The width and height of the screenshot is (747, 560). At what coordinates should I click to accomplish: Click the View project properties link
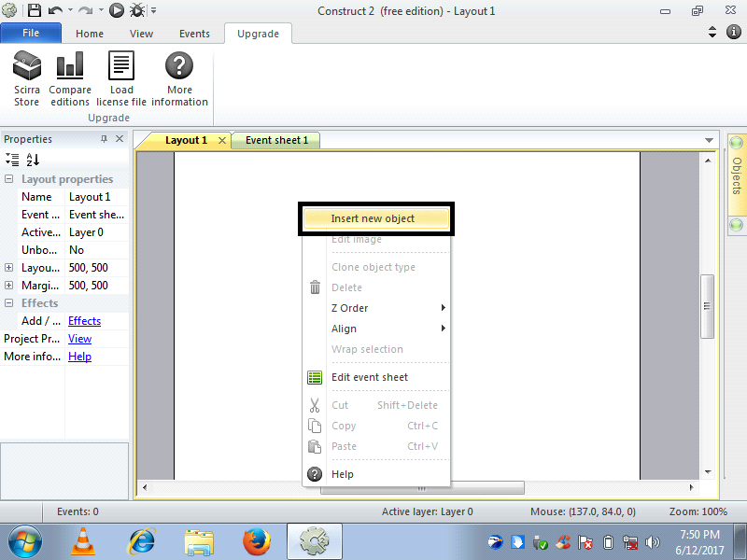point(79,339)
